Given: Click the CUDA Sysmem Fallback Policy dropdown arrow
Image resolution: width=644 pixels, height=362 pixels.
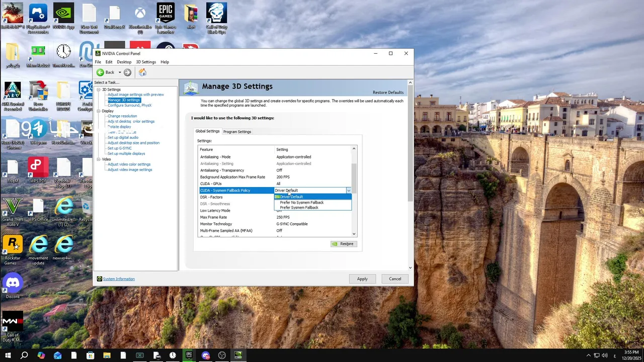Looking at the screenshot, I should 348,191.
